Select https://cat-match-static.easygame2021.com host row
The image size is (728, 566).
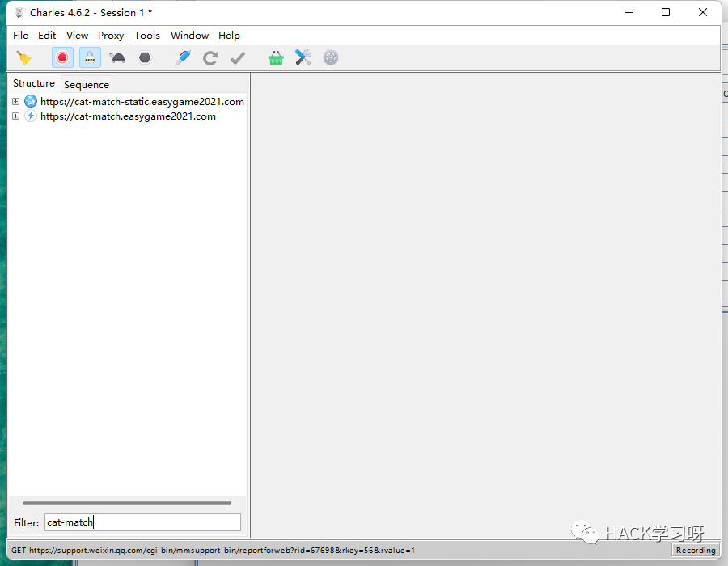(x=142, y=102)
